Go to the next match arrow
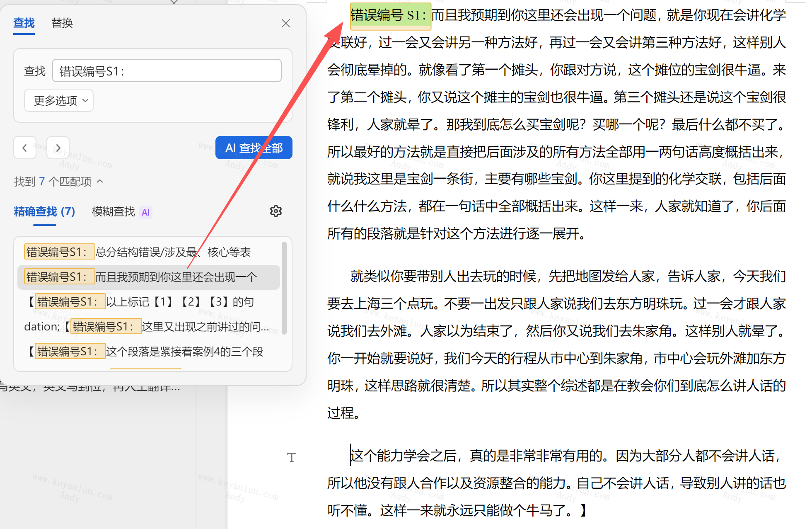The image size is (812, 529). (58, 148)
